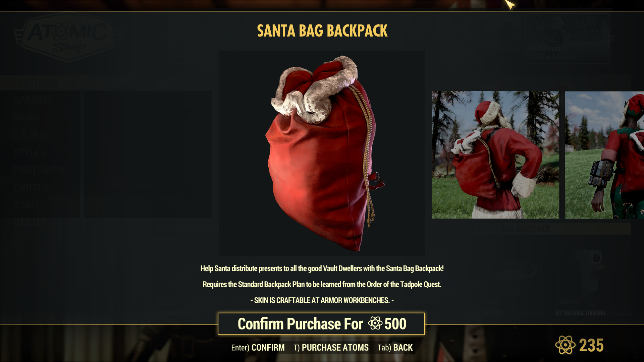Click the Holiday Kickoff banner icon

click(x=553, y=30)
